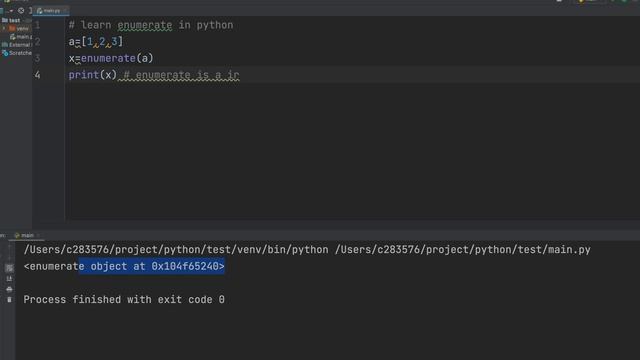Click the Print icon in Run toolbar
The image size is (640, 360).
[9, 289]
